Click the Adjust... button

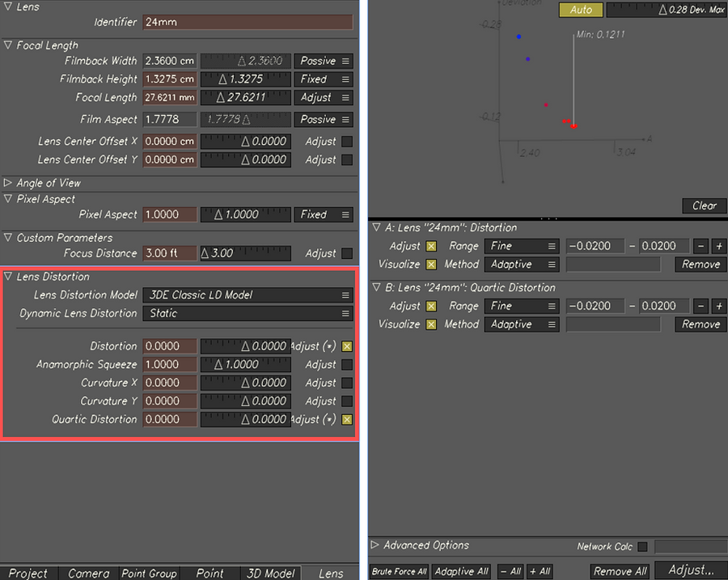pos(691,570)
